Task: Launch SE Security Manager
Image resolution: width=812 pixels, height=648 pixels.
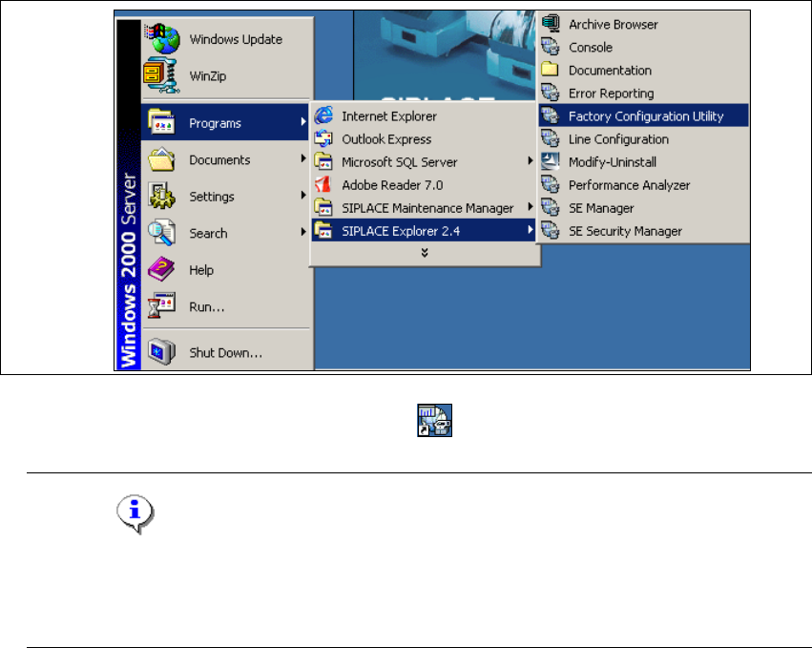Action: click(644, 230)
